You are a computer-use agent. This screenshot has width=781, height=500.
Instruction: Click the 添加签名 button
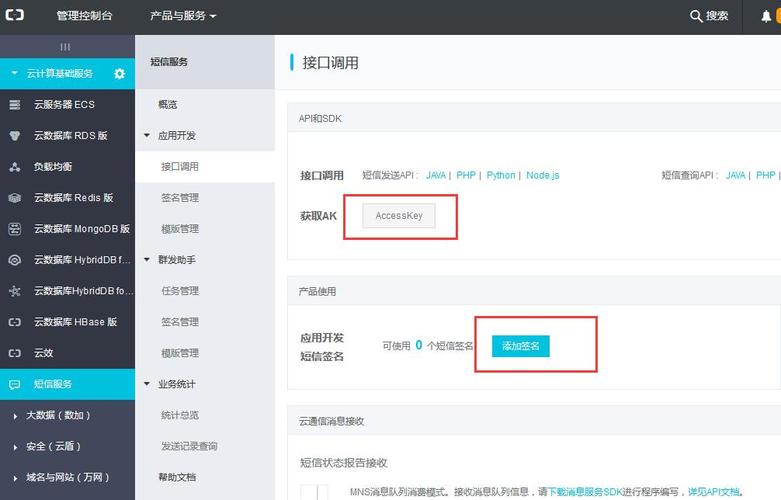(x=521, y=346)
